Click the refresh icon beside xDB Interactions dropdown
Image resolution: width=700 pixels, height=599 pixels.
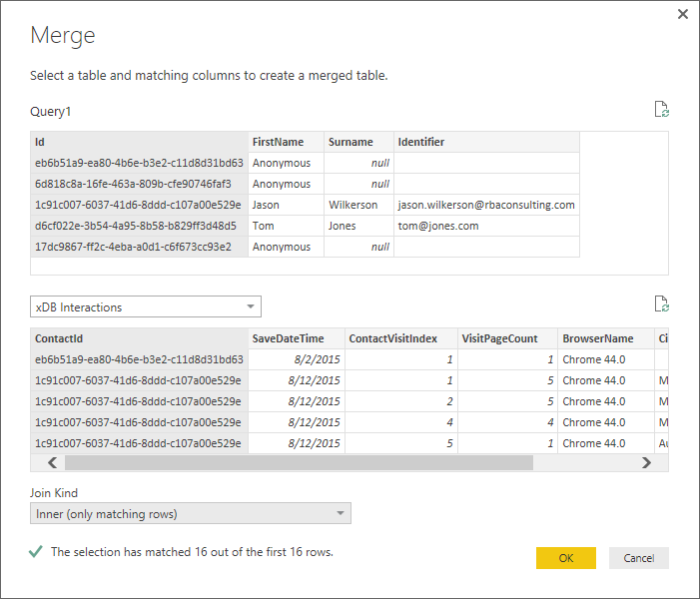click(661, 304)
